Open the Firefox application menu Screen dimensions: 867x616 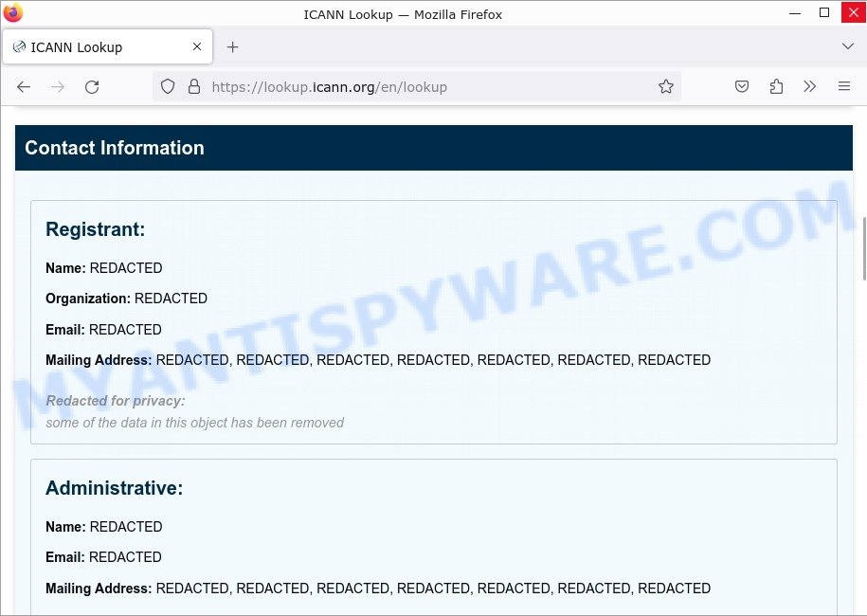pos(843,86)
